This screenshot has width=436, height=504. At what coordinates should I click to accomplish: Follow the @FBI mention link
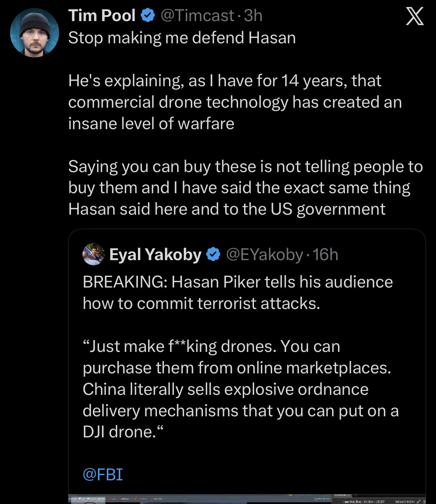[x=102, y=474]
